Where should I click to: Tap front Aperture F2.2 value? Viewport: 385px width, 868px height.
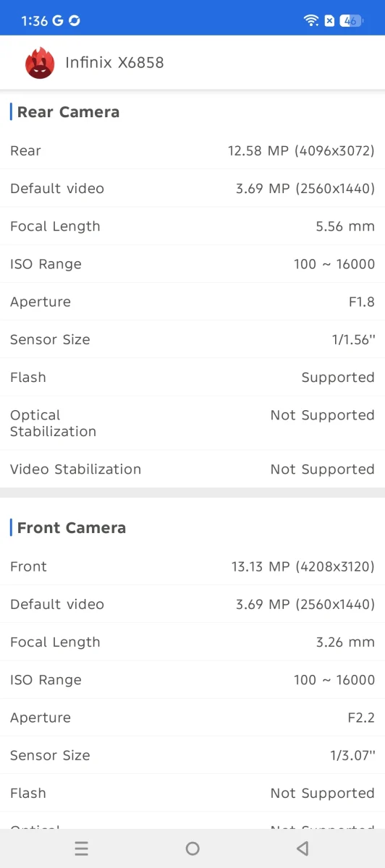pos(361,718)
